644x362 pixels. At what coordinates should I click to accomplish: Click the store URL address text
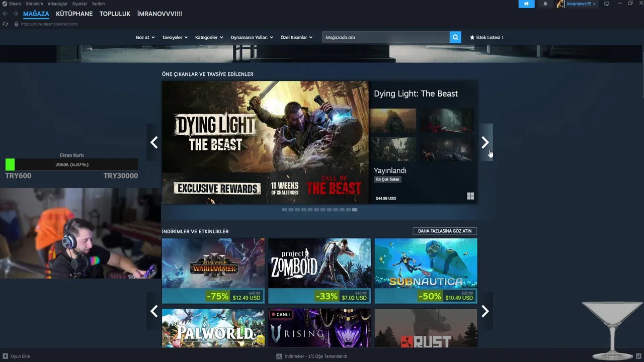point(49,24)
